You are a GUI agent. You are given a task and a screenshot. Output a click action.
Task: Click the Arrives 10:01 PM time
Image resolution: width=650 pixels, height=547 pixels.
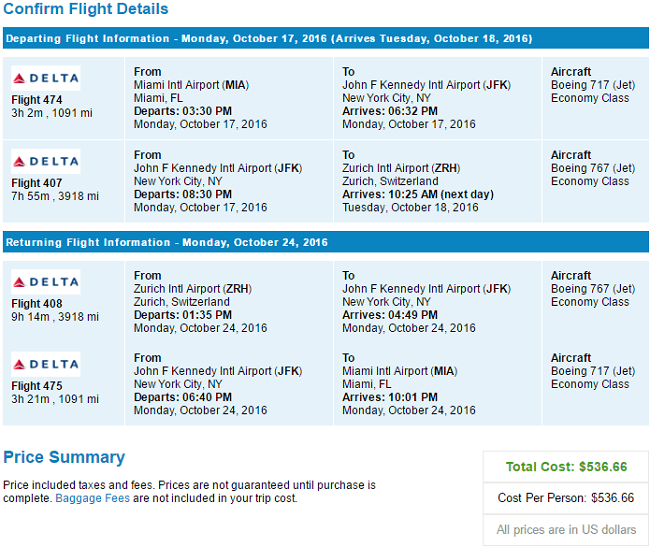(x=390, y=397)
